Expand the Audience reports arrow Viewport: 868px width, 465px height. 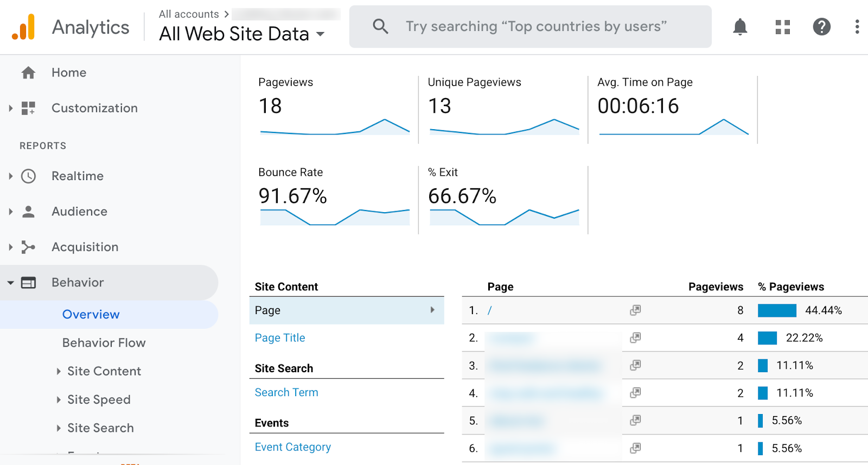click(x=10, y=212)
